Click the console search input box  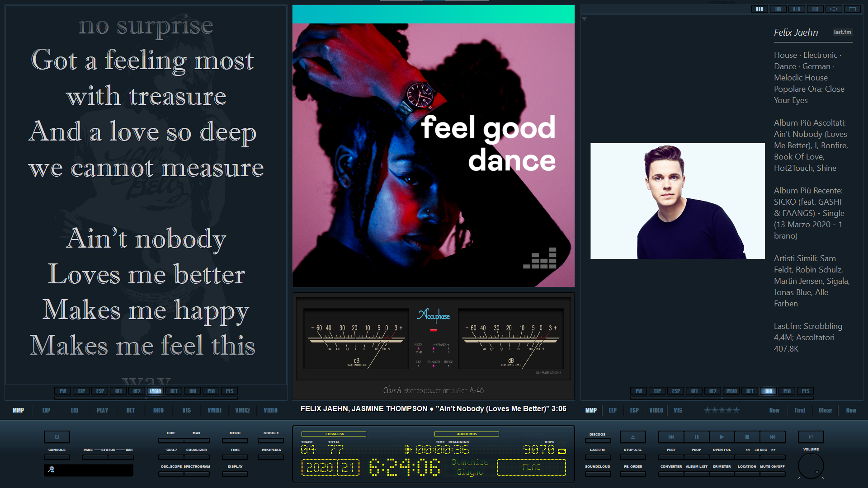(x=89, y=470)
